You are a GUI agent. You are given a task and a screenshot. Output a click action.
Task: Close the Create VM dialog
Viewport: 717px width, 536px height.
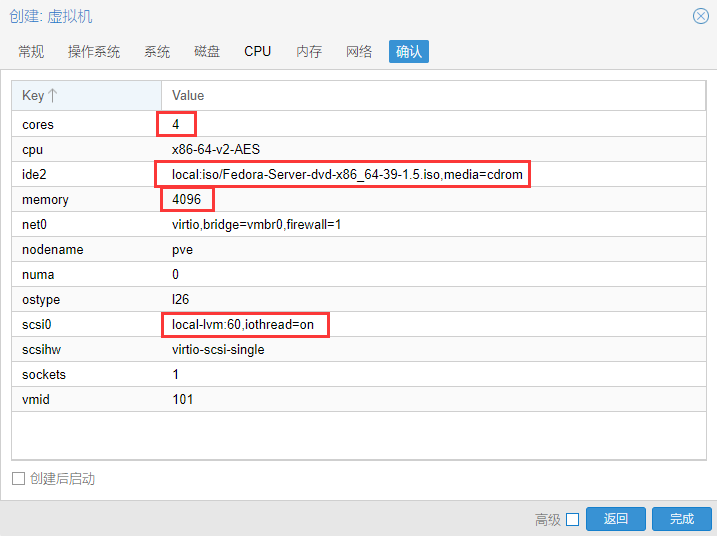(700, 16)
